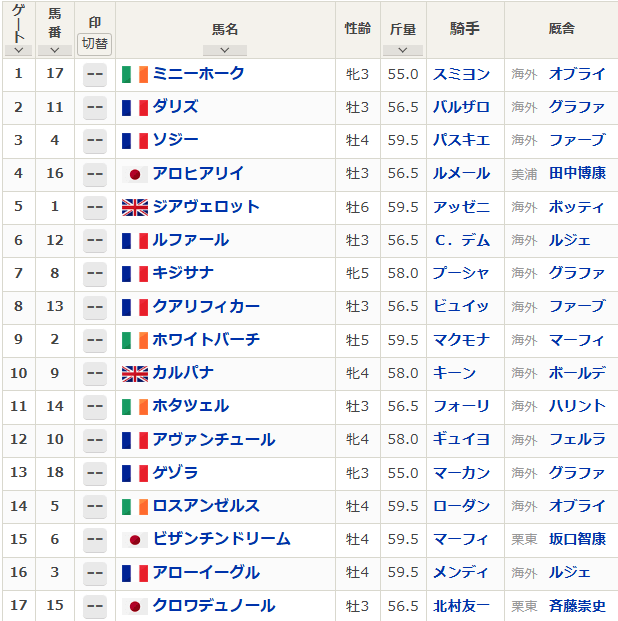618x621 pixels.
Task: Toggle the mark box for クロワデュノール
Action: tap(95, 606)
